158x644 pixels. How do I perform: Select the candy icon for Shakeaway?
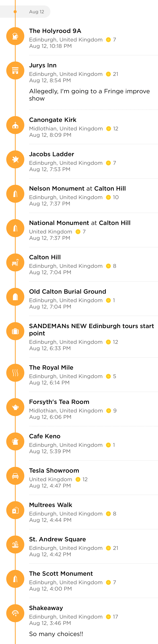[x=15, y=613]
